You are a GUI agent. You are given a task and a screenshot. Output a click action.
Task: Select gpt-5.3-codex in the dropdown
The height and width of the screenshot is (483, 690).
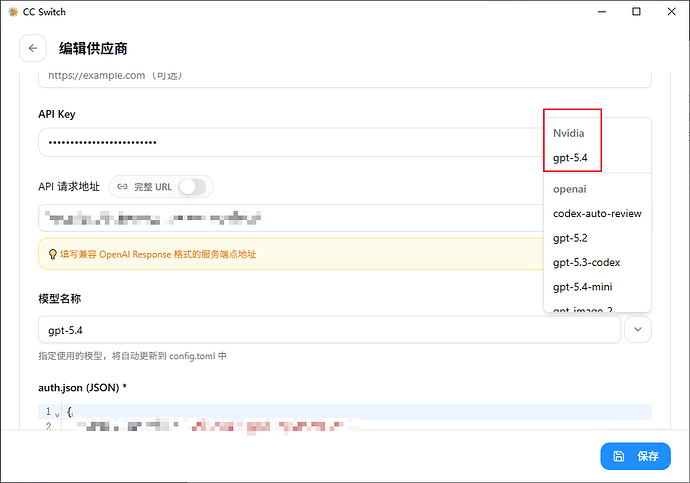pyautogui.click(x=597, y=263)
